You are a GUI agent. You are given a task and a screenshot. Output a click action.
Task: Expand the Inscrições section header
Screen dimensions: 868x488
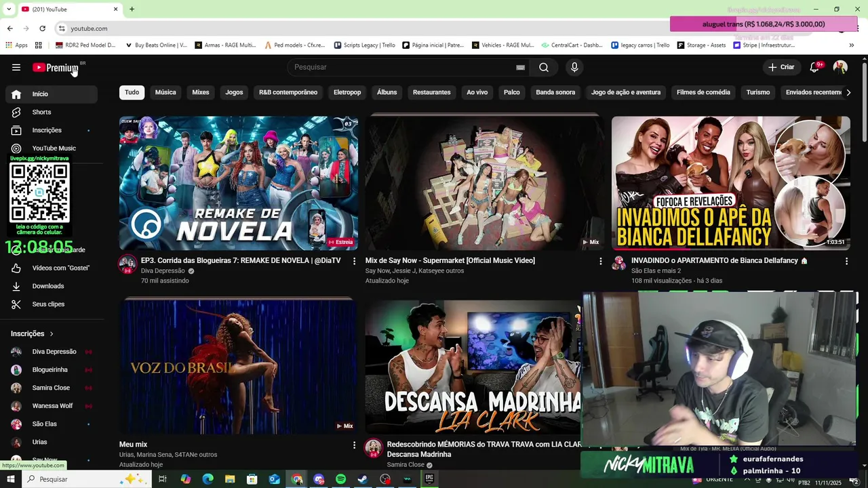32,333
